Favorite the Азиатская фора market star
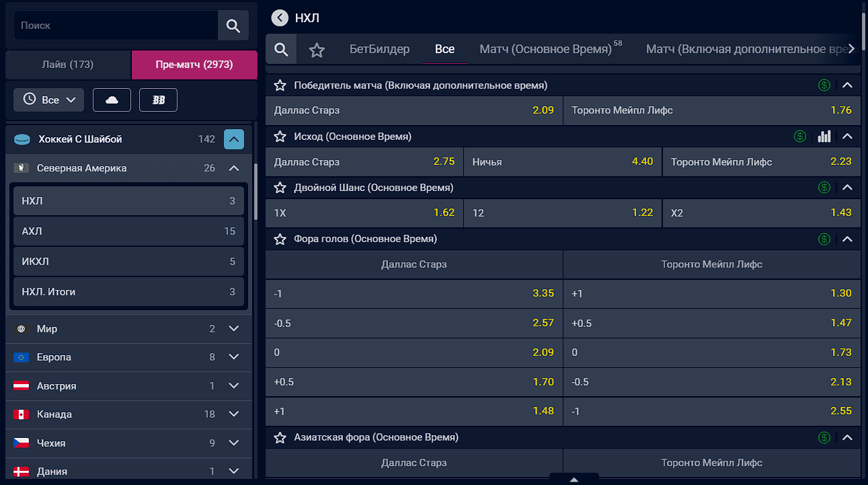 coord(280,437)
